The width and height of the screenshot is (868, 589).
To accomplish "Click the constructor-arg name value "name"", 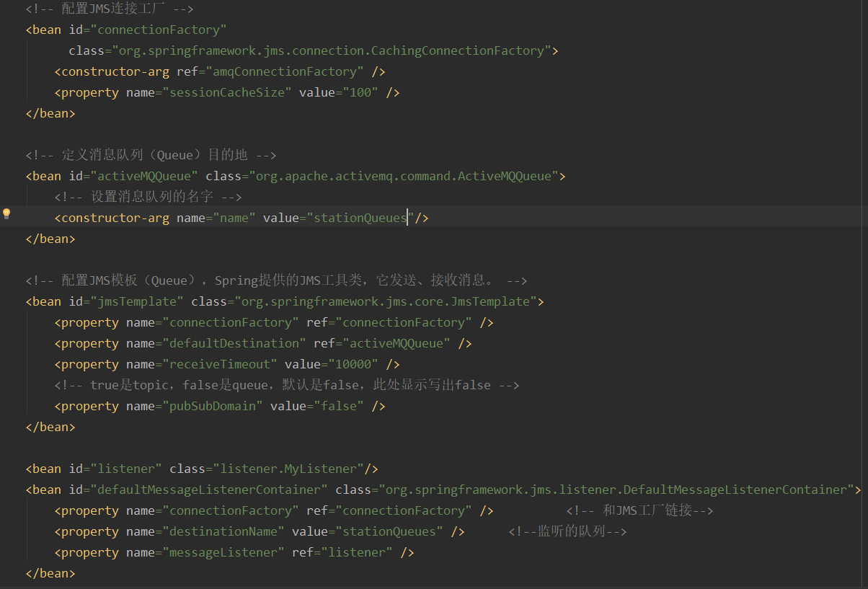I will point(234,218).
